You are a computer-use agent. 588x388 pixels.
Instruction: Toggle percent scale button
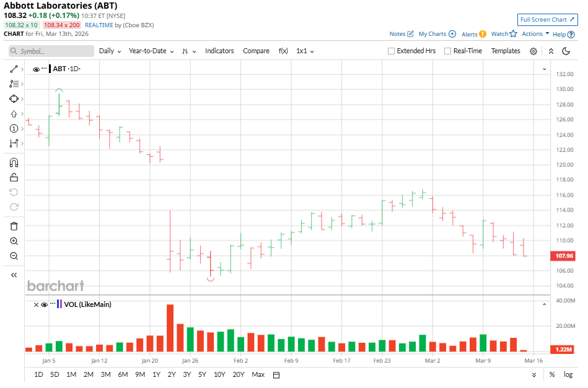coord(552,374)
